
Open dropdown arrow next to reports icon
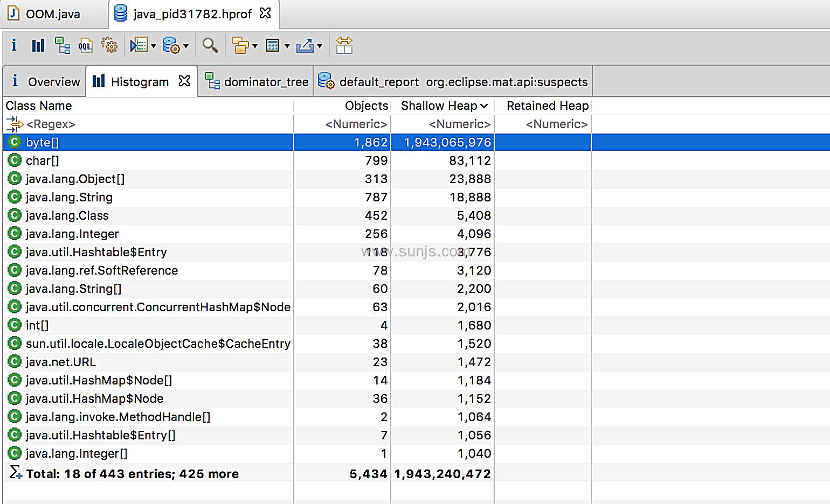[x=154, y=46]
